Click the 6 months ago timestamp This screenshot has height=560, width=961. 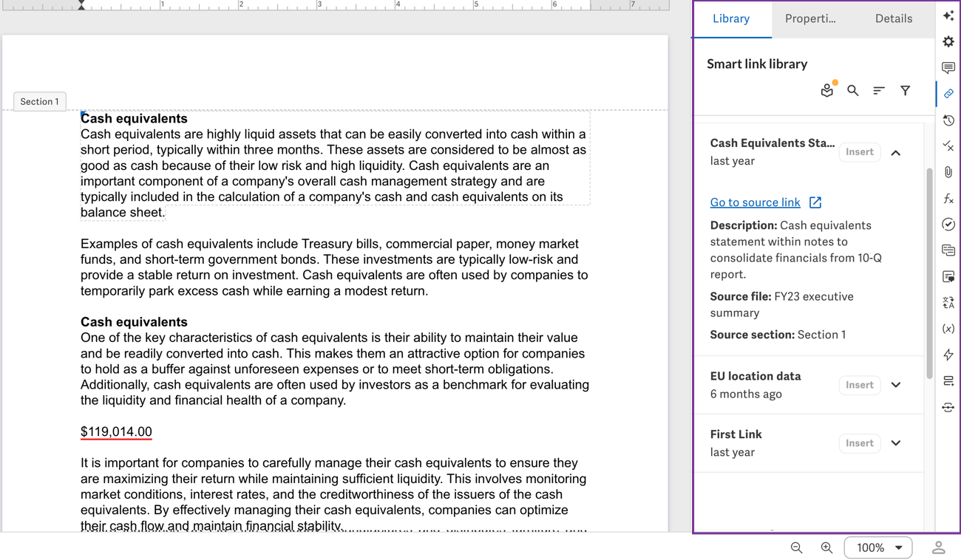pyautogui.click(x=746, y=394)
